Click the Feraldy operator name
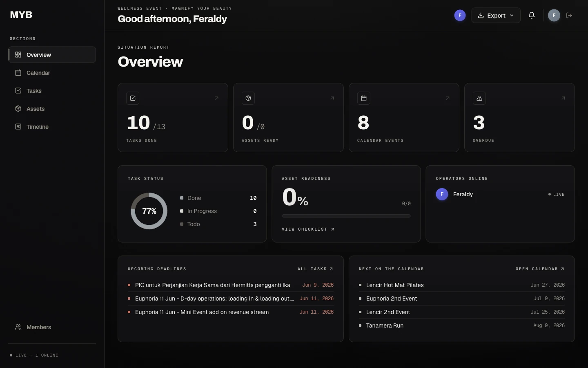 tap(463, 194)
